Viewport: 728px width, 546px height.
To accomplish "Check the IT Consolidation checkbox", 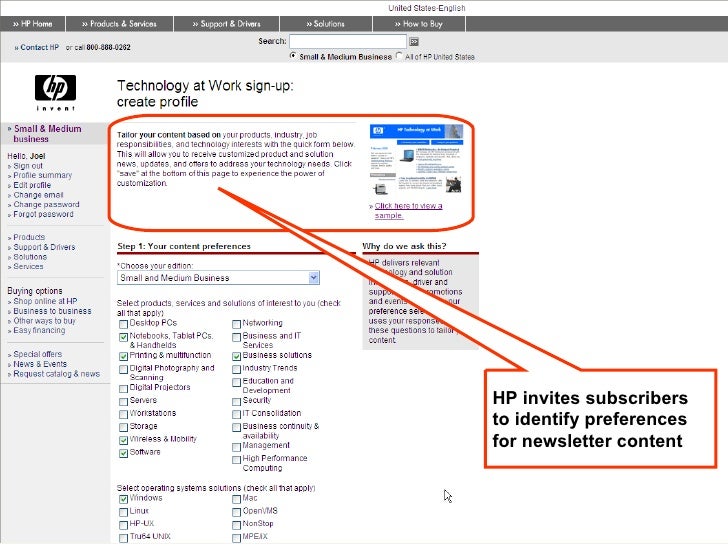I will click(x=236, y=414).
